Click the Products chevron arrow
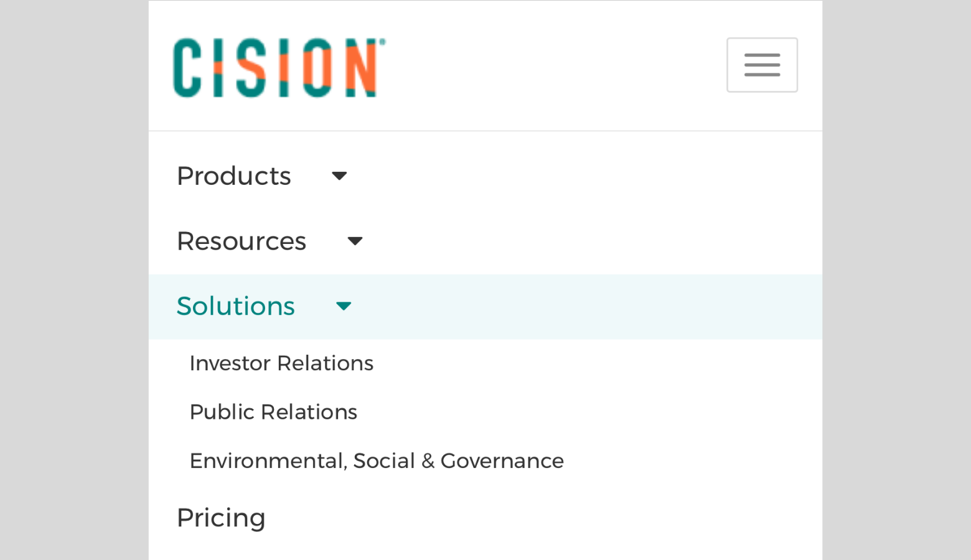The image size is (971, 560). tap(339, 176)
